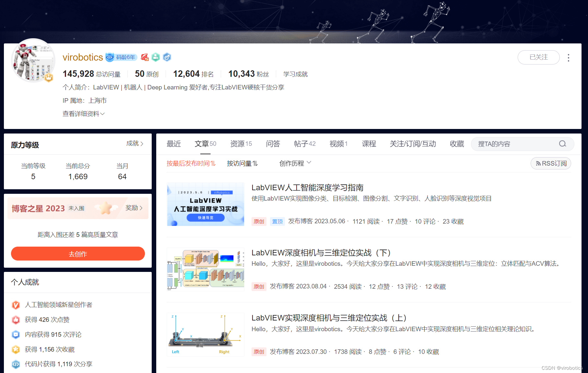Open article LabVIEW人工智能深度学习指南
Screen dimensions: 588x373
coord(307,188)
